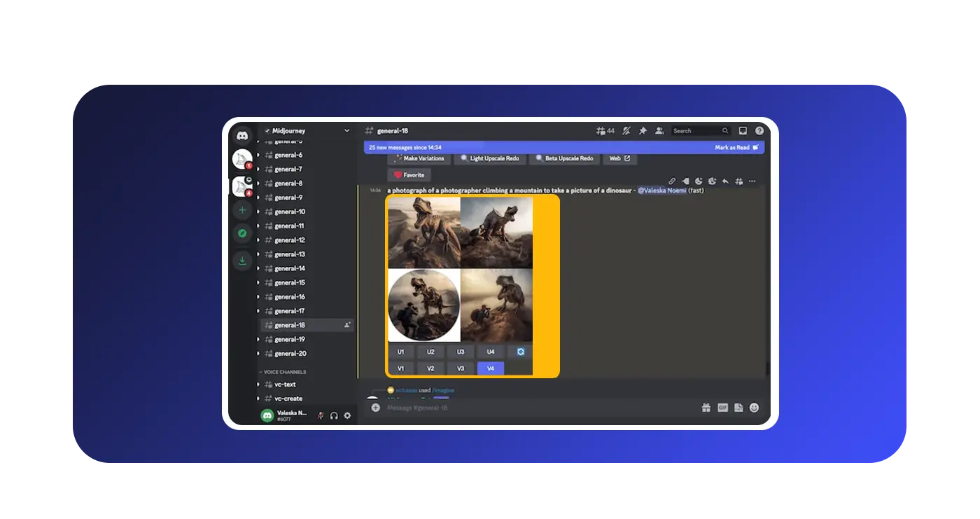This screenshot has width=980, height=519.
Task: Open the Inbox icon in header
Action: coord(743,131)
